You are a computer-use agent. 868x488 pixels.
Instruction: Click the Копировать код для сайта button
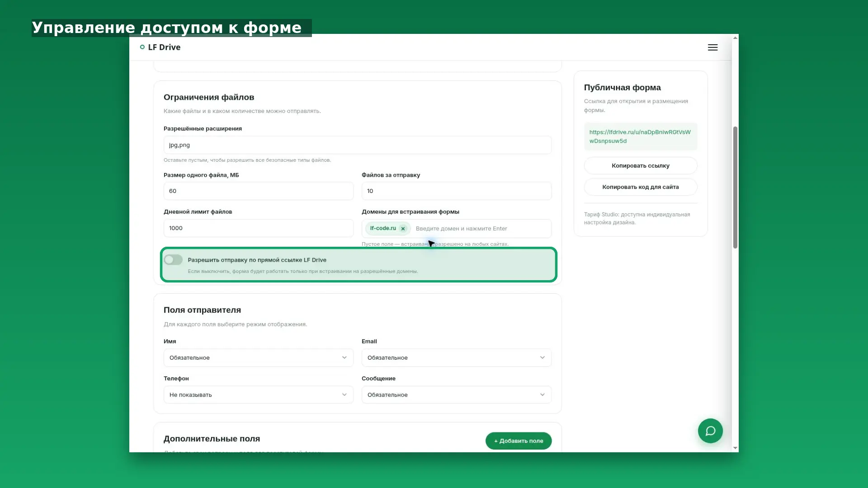coord(641,187)
